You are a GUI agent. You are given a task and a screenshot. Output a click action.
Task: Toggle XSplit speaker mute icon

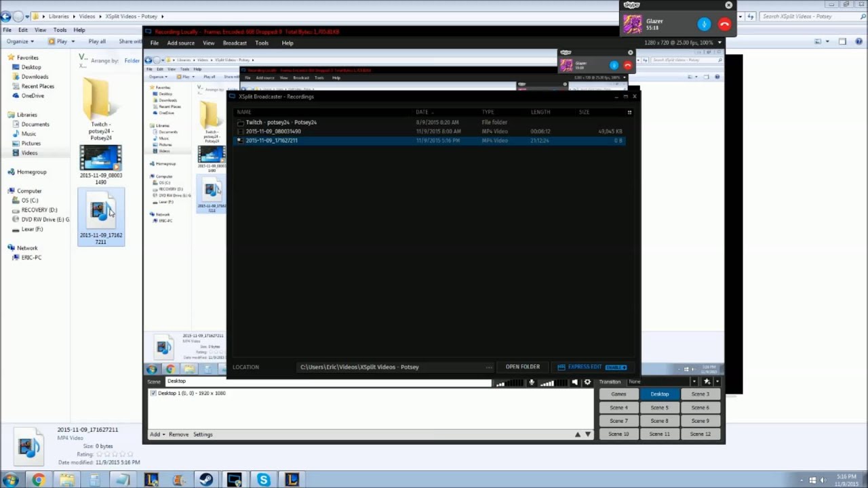(x=574, y=382)
